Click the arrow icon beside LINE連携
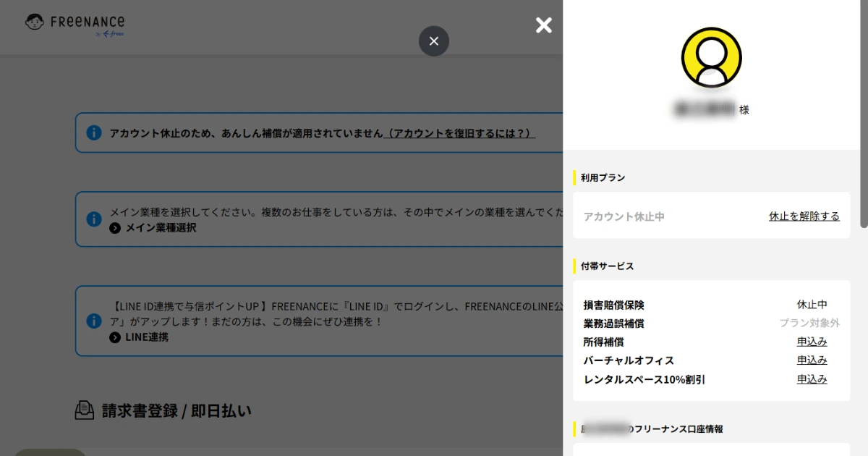The height and width of the screenshot is (456, 868). (x=115, y=337)
